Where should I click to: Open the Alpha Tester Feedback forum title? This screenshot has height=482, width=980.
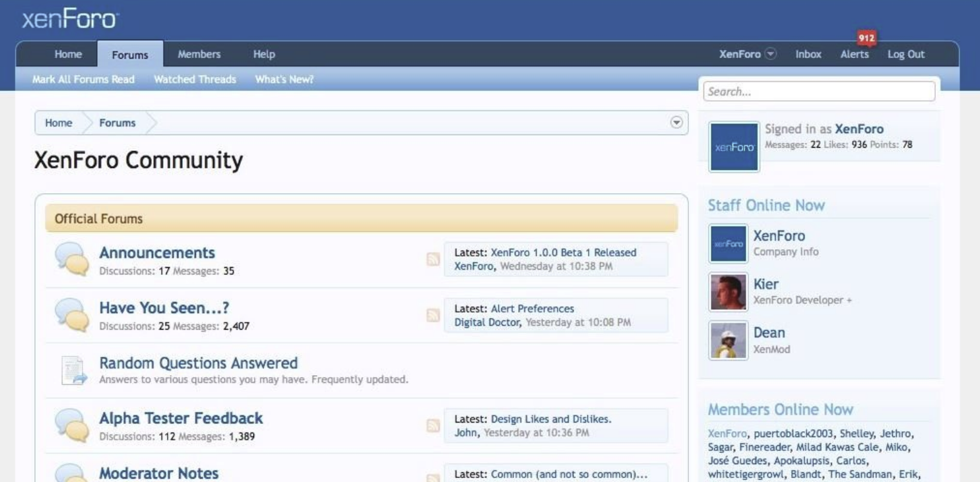pos(181,418)
